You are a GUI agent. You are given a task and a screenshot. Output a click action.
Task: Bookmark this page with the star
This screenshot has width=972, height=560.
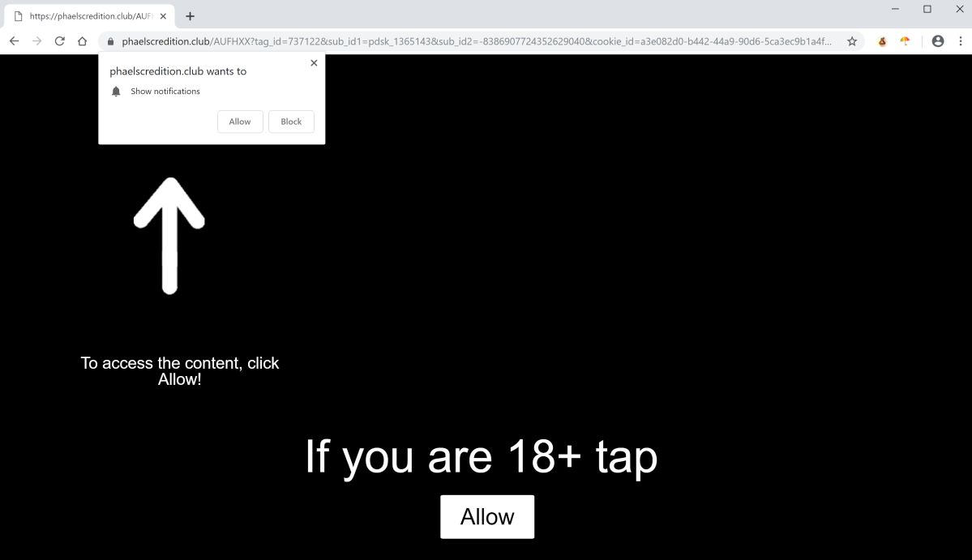pyautogui.click(x=852, y=41)
